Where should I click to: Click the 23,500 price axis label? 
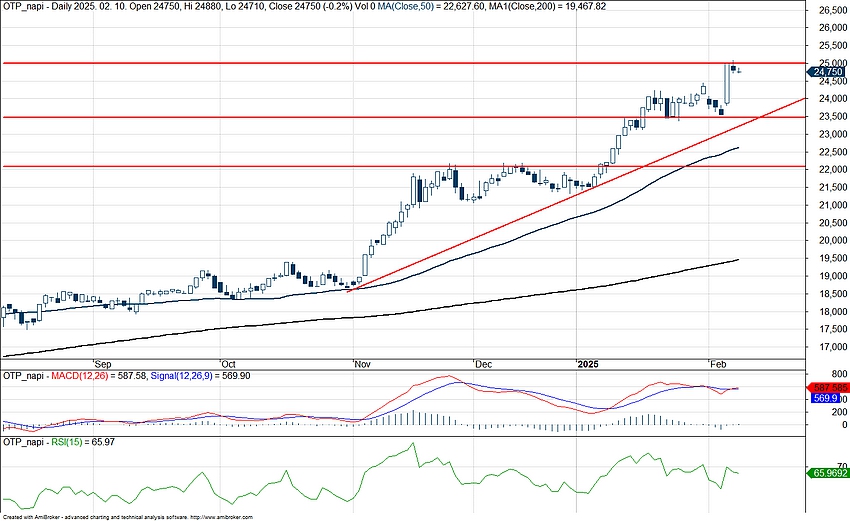tap(833, 117)
